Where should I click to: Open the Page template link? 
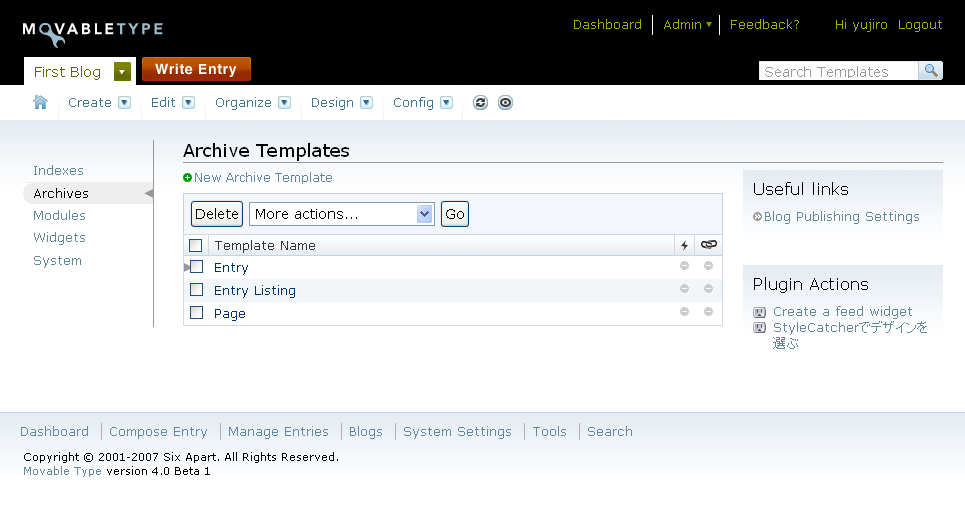(230, 313)
